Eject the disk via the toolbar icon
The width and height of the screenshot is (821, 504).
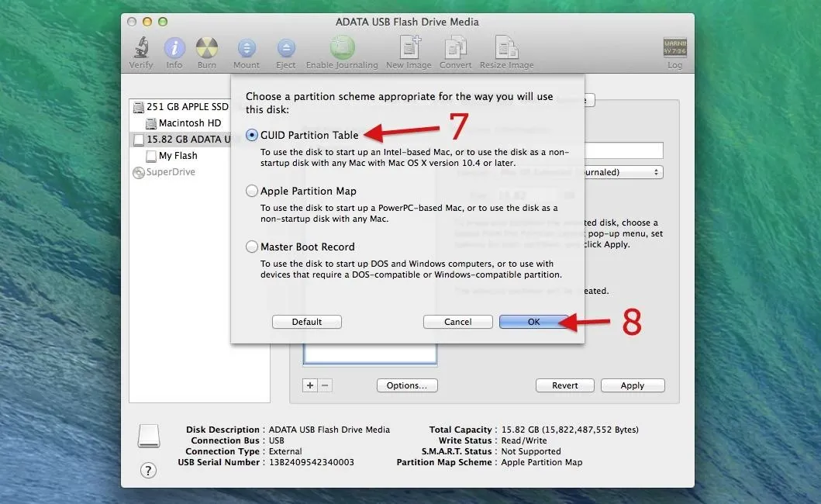(286, 48)
